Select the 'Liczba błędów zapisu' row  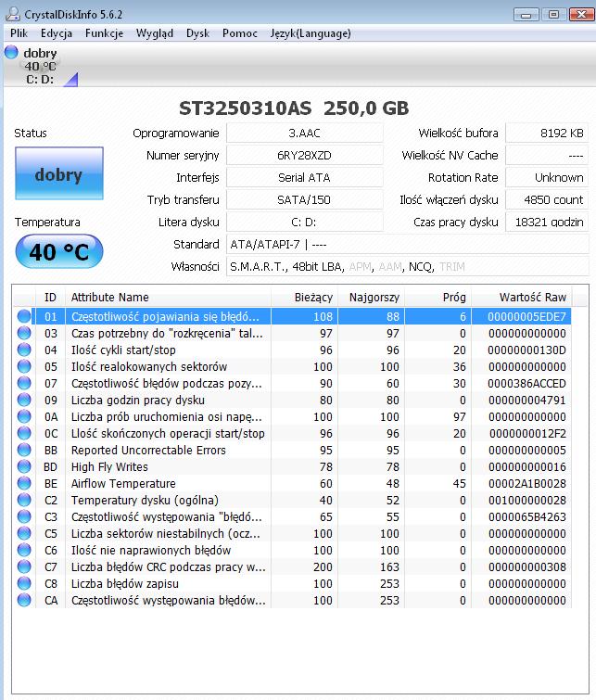292,583
